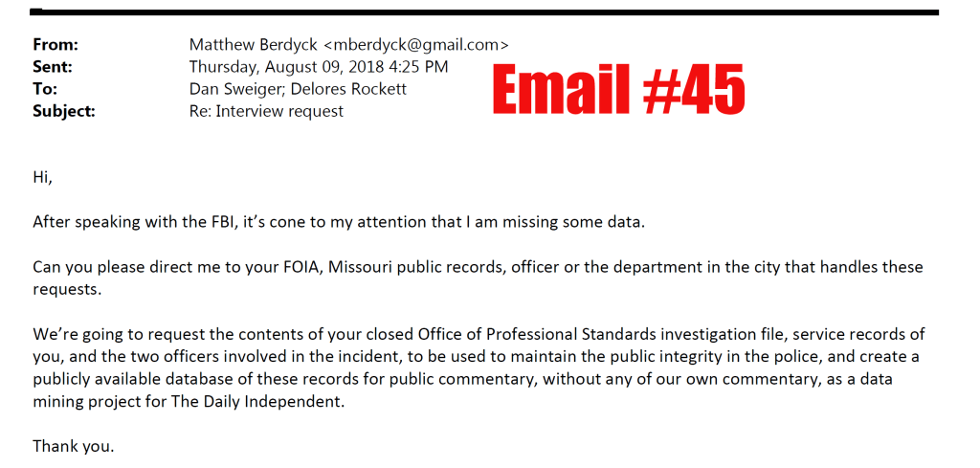Select the sender name Matthew Berdyck

[252, 45]
